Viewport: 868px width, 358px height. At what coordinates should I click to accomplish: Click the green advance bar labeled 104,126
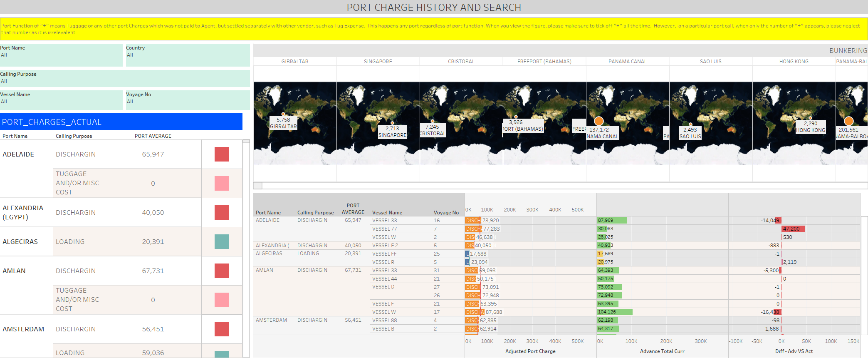615,312
